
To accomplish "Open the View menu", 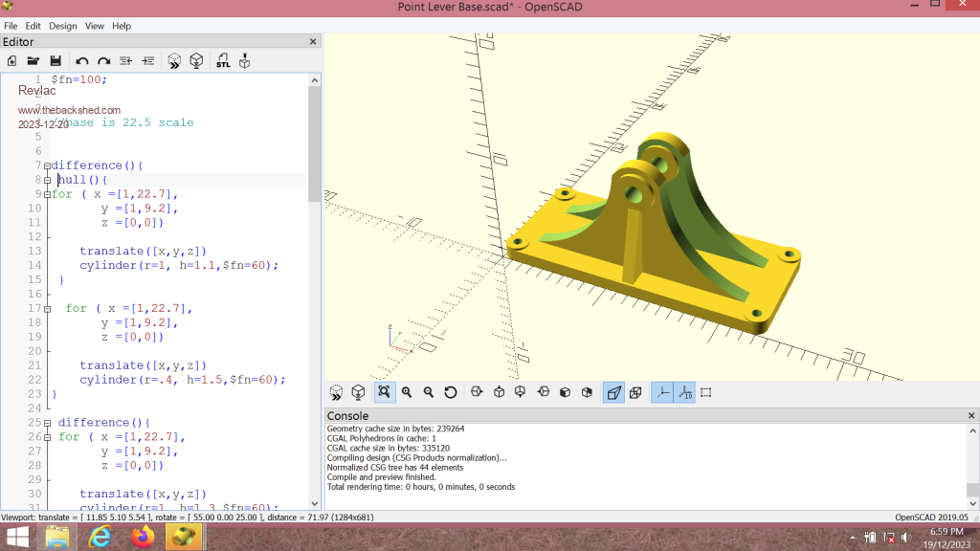I will coord(95,26).
